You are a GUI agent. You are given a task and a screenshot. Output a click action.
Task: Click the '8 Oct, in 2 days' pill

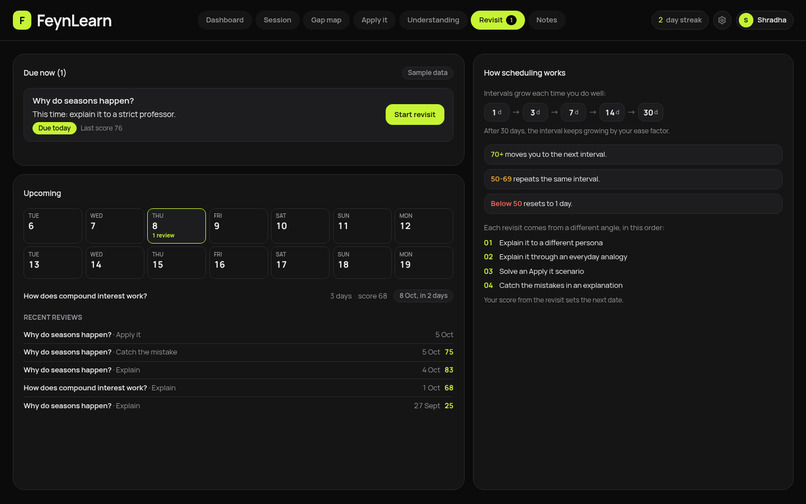[423, 296]
